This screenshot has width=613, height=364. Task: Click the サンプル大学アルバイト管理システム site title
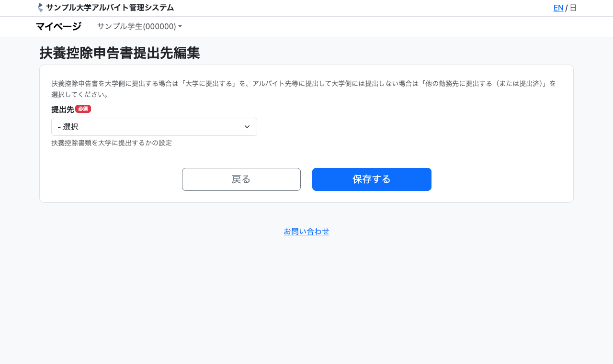click(110, 8)
